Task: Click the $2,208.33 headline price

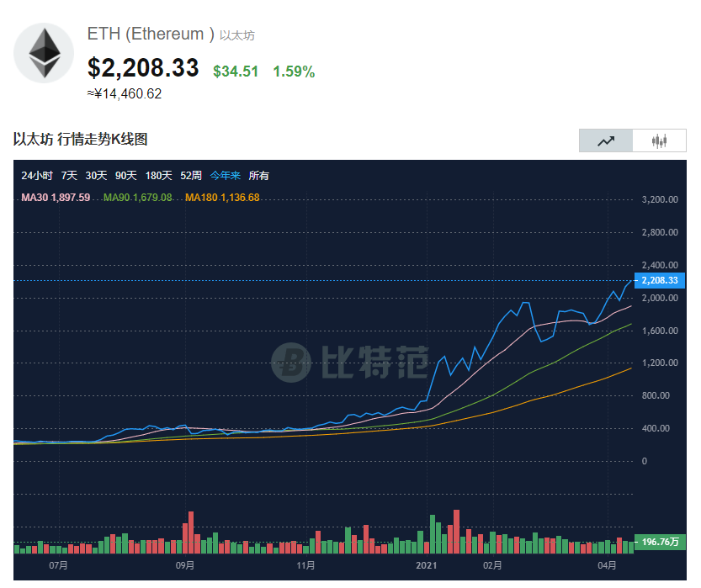Action: (143, 68)
